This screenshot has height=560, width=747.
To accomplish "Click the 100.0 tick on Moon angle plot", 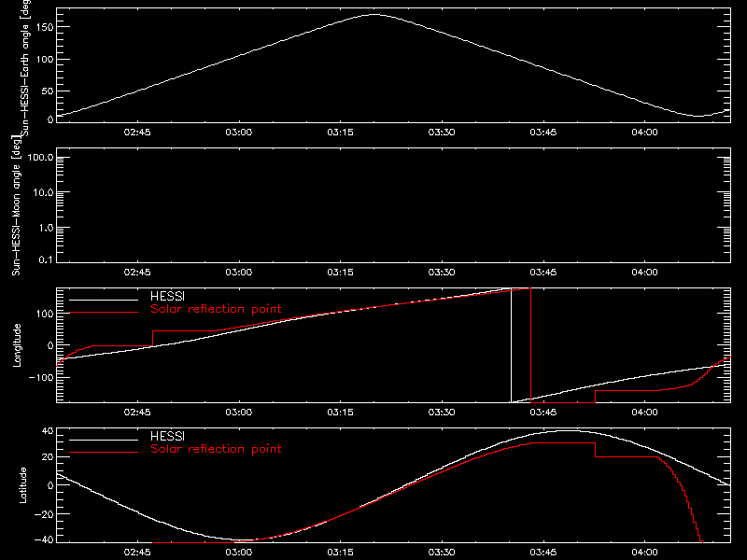I will click(40, 158).
